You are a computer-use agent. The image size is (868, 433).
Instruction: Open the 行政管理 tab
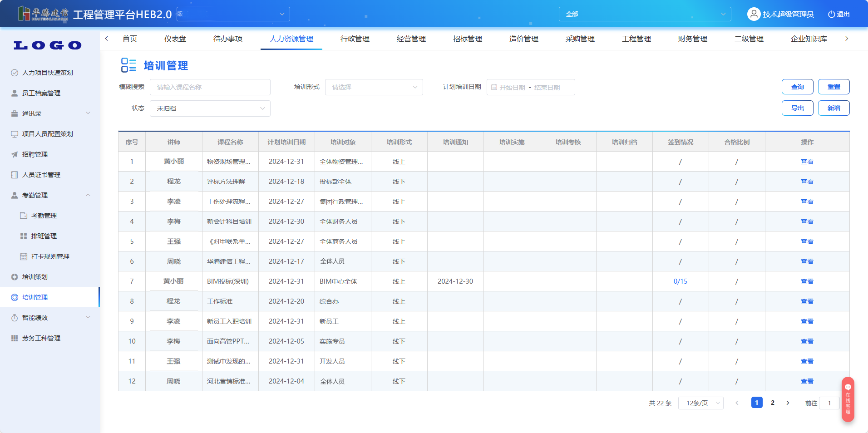[x=355, y=39]
